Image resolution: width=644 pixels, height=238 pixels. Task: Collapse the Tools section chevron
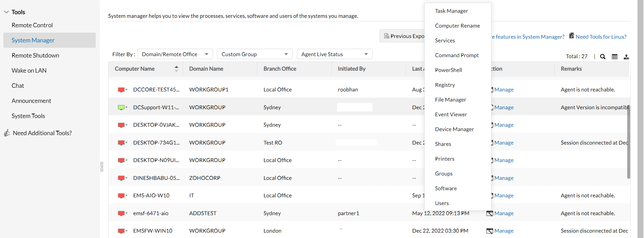(x=6, y=12)
